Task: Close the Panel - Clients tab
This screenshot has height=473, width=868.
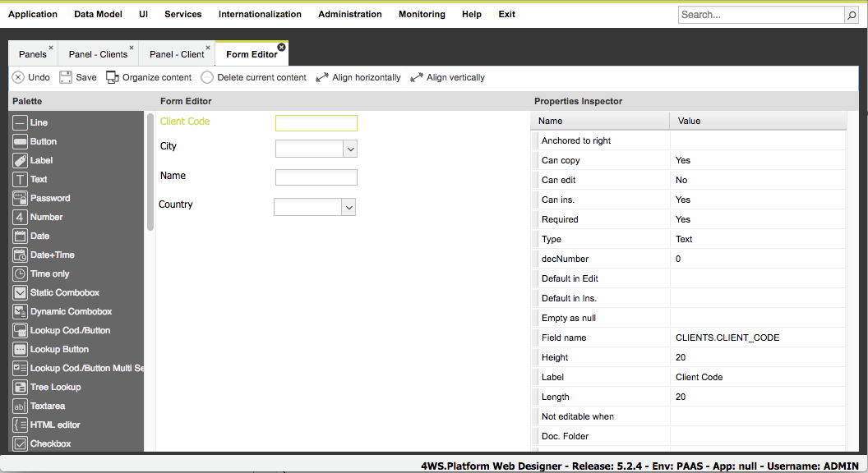Action: (x=132, y=48)
